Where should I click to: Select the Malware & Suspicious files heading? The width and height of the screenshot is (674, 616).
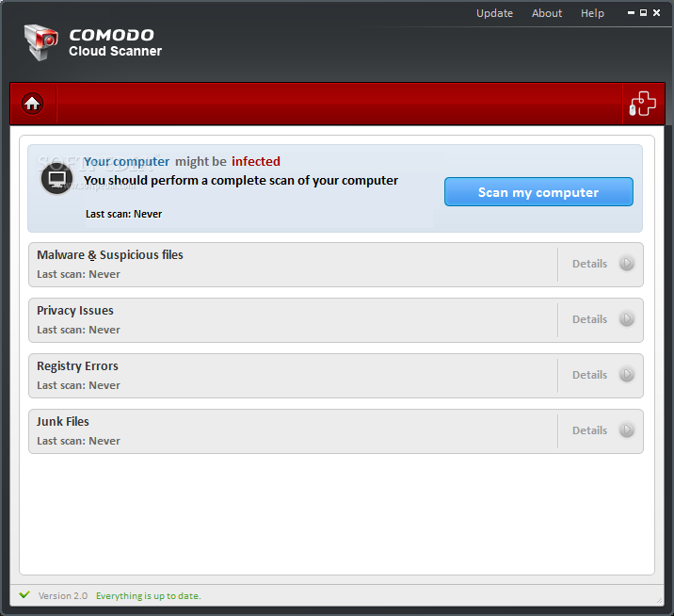pyautogui.click(x=110, y=255)
